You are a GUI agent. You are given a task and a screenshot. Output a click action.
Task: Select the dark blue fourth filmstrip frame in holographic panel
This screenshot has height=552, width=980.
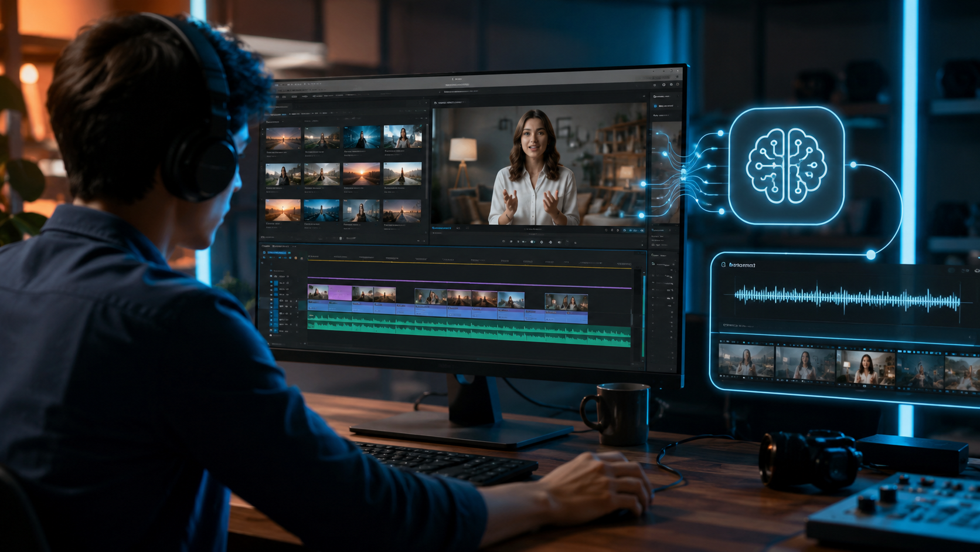coord(920,370)
